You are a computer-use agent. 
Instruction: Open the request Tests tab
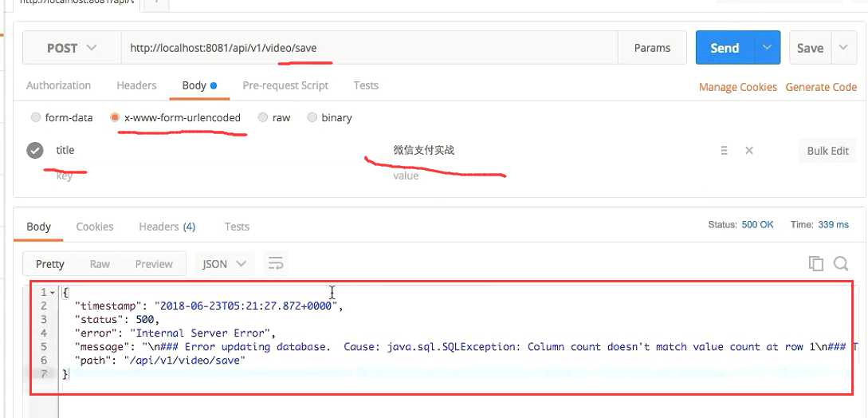[x=366, y=85]
